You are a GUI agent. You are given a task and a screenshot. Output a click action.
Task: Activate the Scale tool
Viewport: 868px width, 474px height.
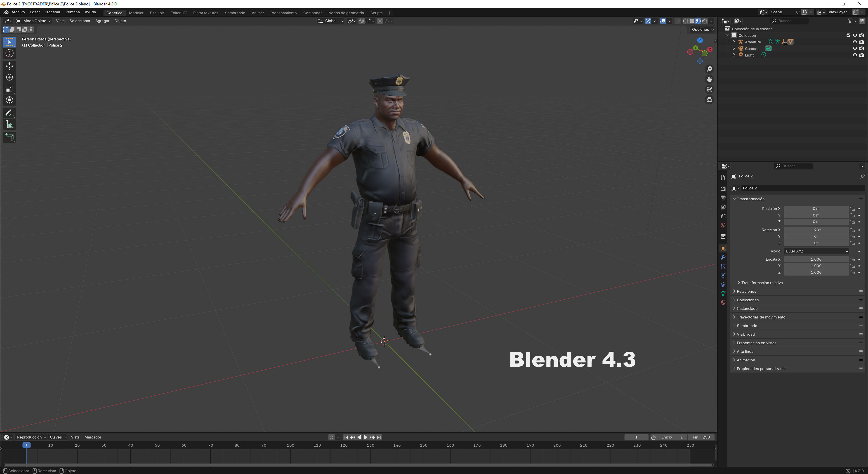coord(9,89)
